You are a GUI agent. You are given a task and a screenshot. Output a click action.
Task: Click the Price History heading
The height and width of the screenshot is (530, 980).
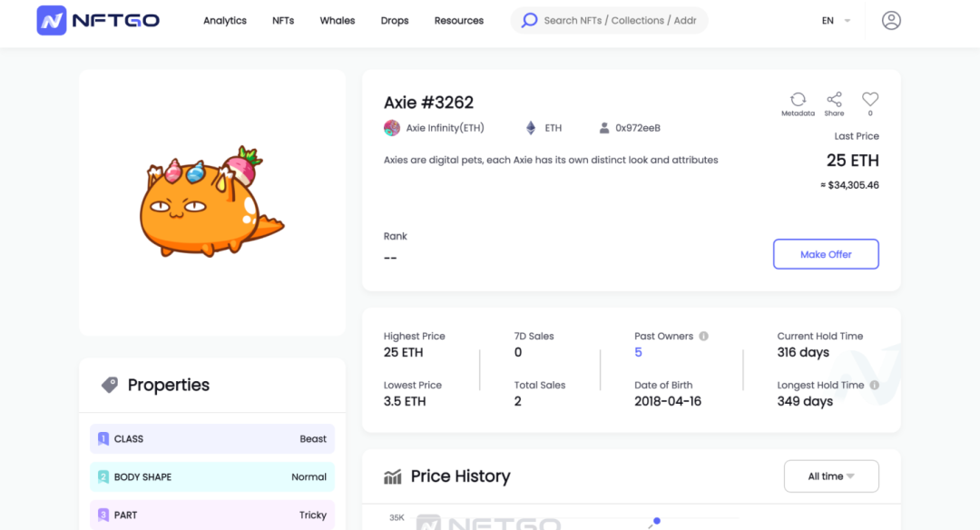click(x=461, y=476)
